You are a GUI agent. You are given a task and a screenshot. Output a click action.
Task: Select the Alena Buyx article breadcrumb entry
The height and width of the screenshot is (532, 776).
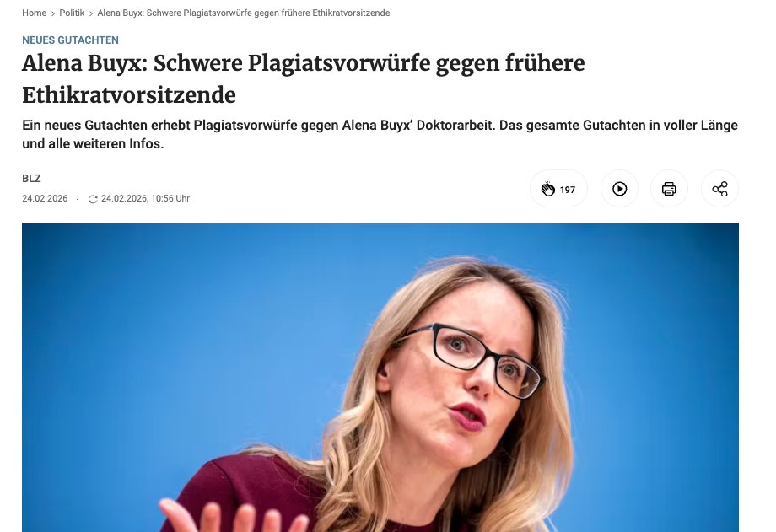point(244,13)
